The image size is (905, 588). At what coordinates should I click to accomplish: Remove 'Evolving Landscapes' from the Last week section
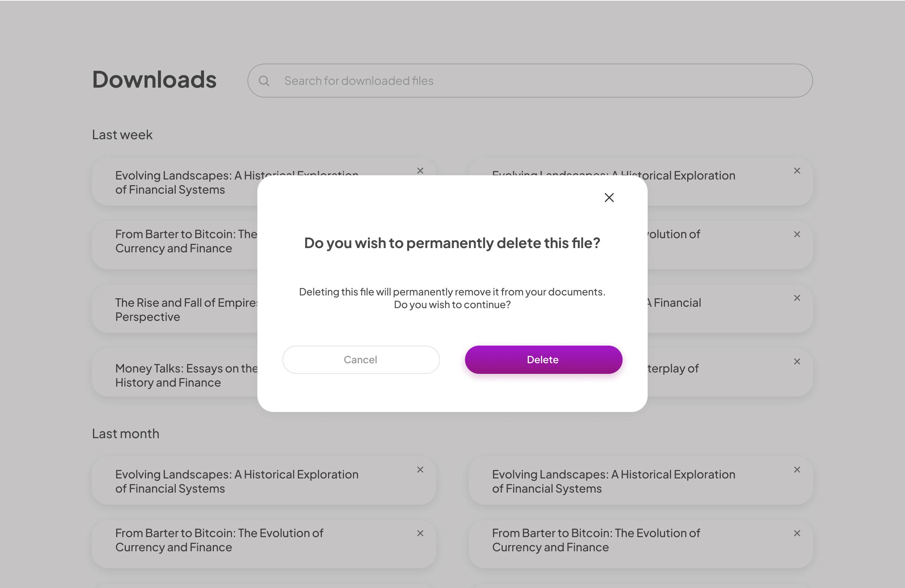(x=421, y=171)
